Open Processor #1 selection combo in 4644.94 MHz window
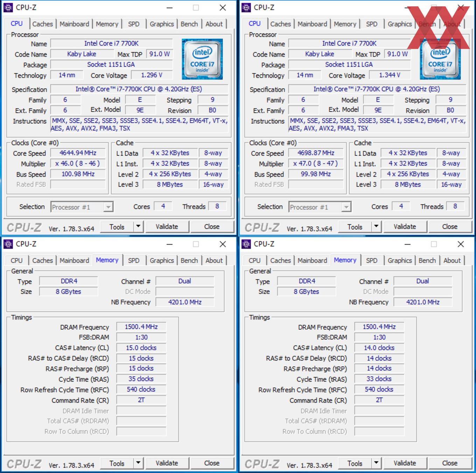The width and height of the screenshot is (476, 473). click(82, 207)
